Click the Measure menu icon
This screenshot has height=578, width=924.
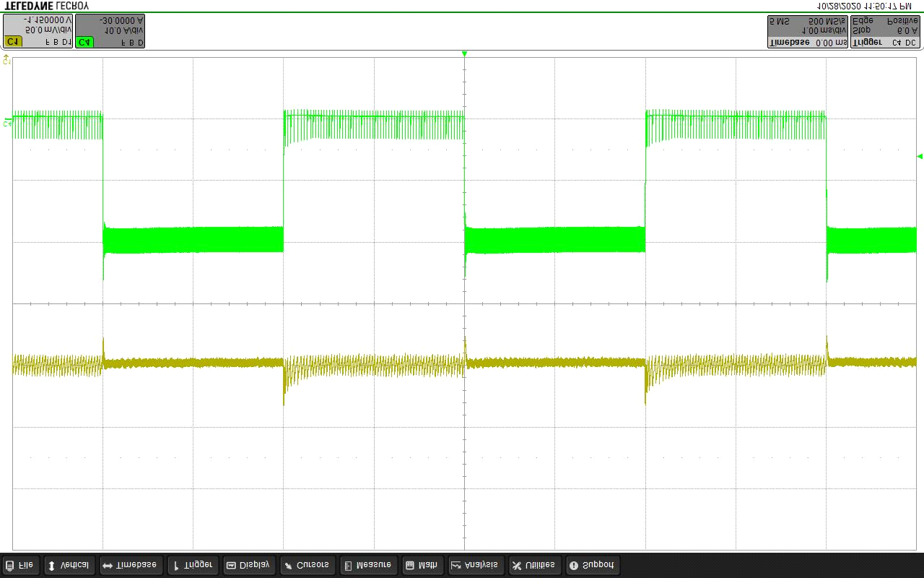pos(347,565)
